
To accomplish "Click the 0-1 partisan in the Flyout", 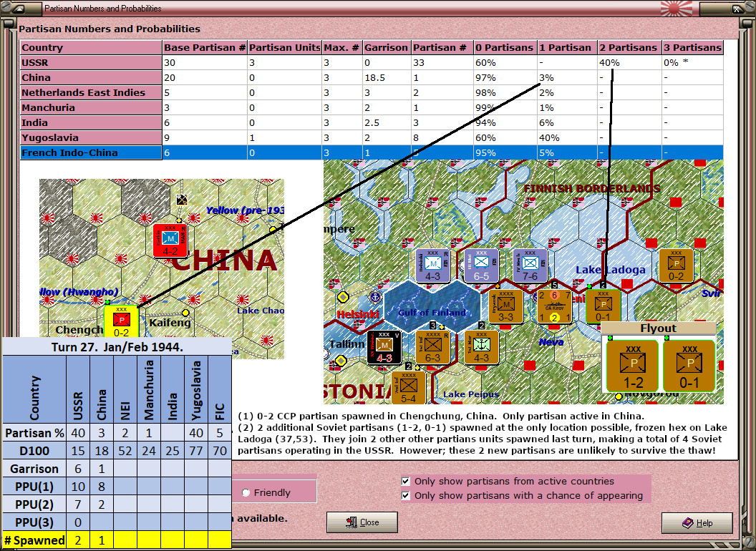I will click(x=689, y=366).
